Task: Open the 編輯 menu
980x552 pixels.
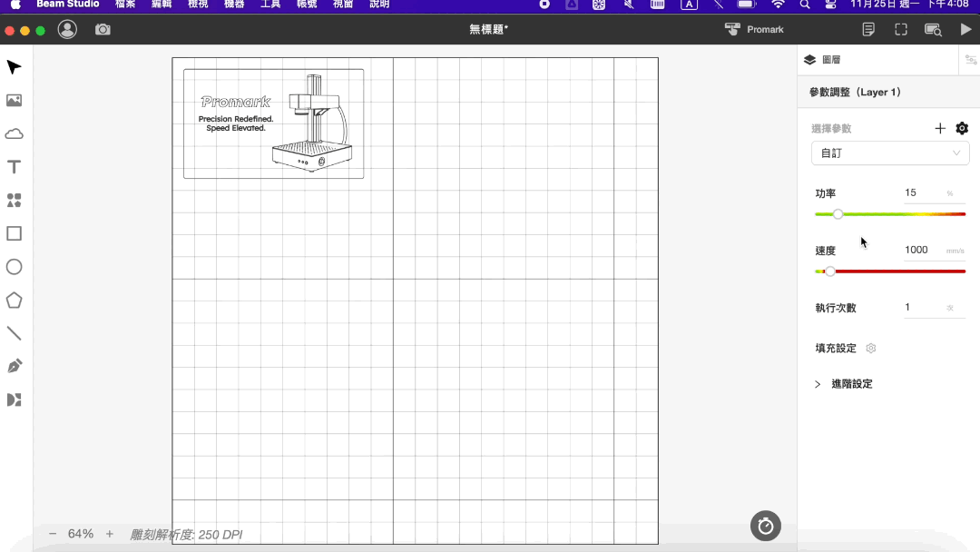Action: point(162,5)
